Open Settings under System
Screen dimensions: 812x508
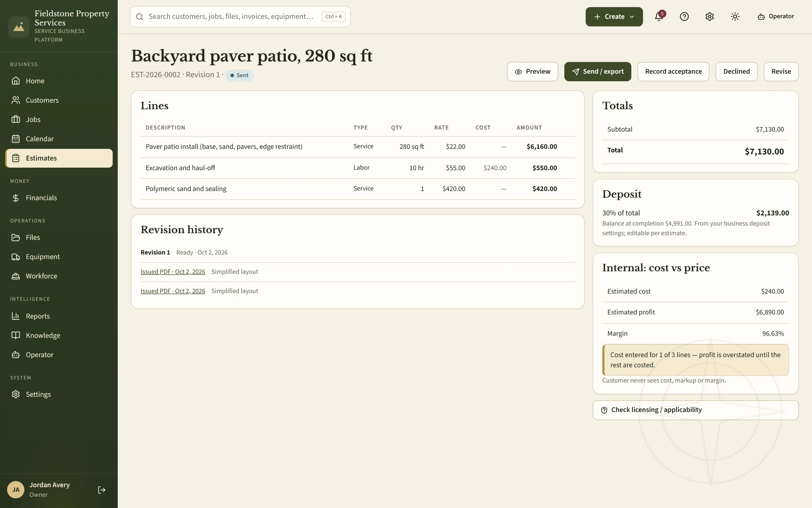pos(59,394)
